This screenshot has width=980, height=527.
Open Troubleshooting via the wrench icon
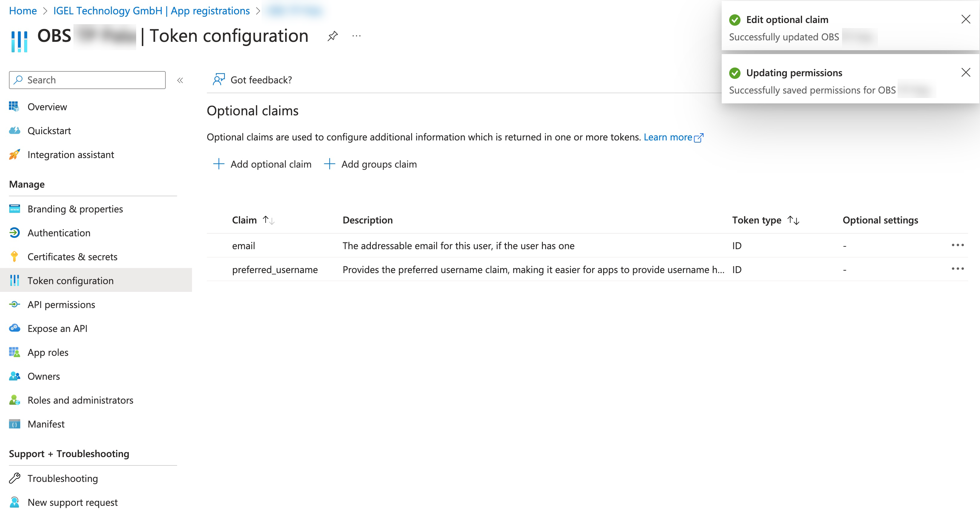point(14,478)
